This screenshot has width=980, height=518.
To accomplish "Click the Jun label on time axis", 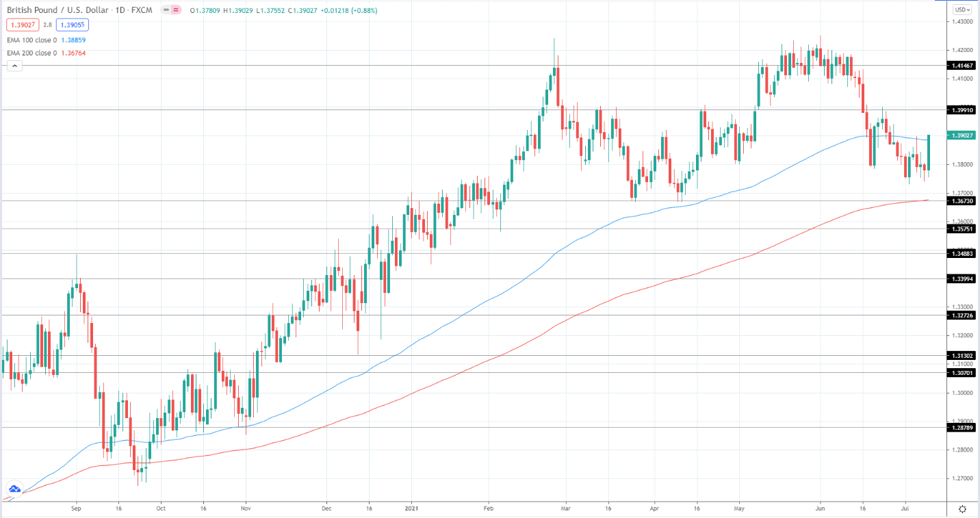I will [x=821, y=509].
